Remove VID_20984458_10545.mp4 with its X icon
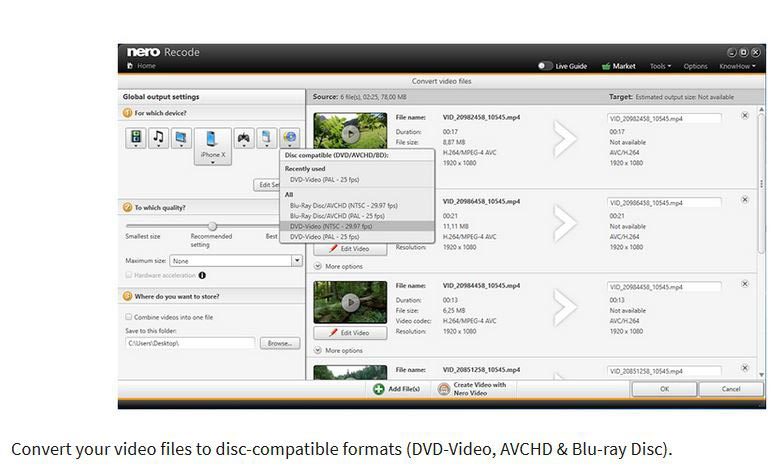This screenshot has width=781, height=473. click(745, 284)
